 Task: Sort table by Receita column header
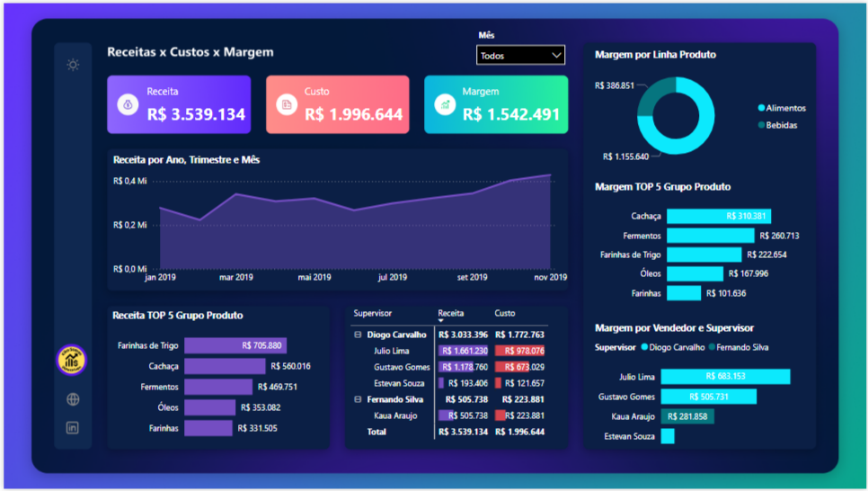pos(450,313)
